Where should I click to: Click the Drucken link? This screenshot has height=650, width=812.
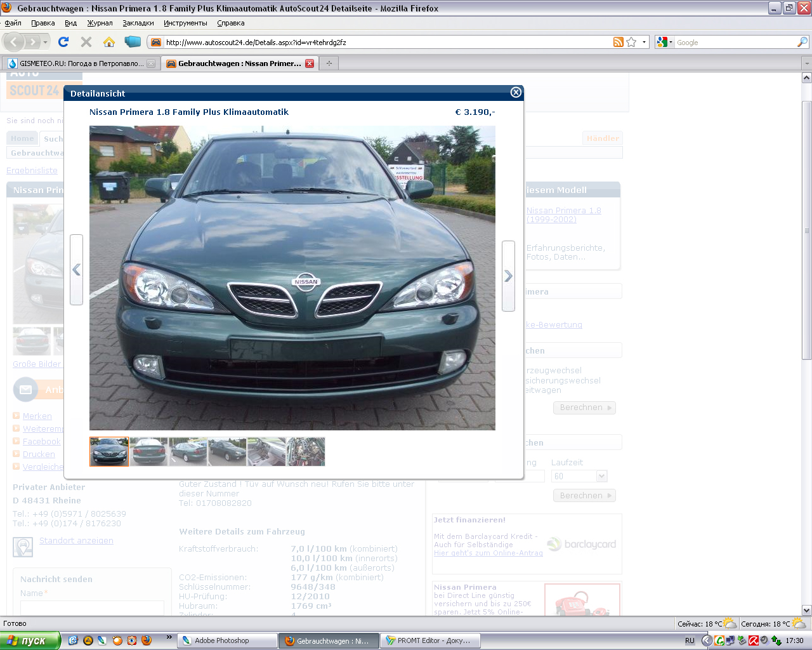click(x=39, y=454)
